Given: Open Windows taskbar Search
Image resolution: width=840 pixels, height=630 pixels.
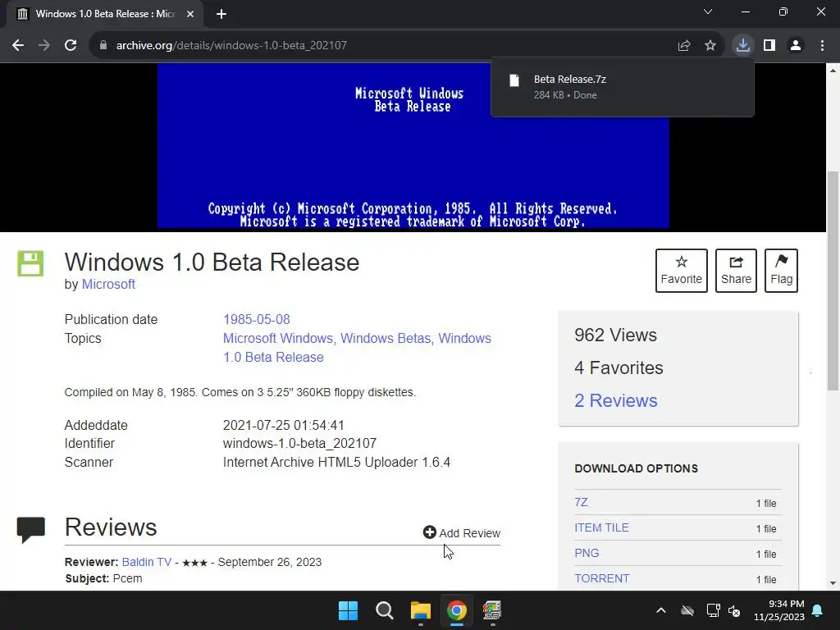Looking at the screenshot, I should (x=384, y=610).
